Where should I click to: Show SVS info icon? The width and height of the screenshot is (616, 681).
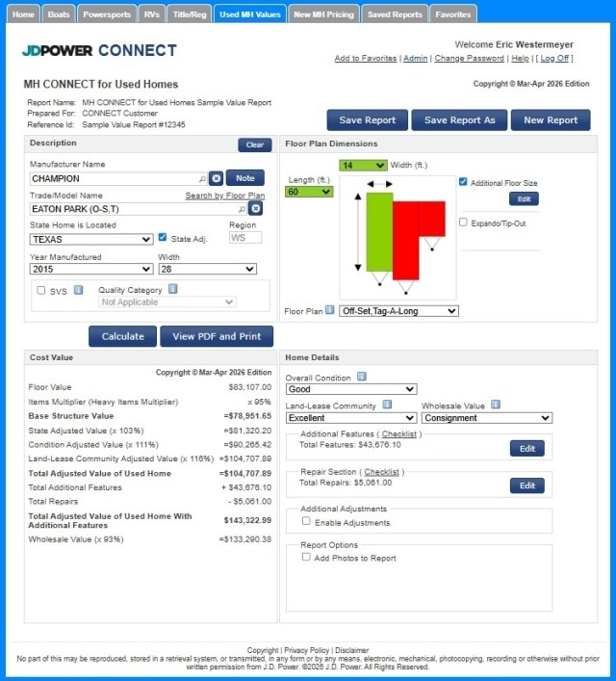78,290
